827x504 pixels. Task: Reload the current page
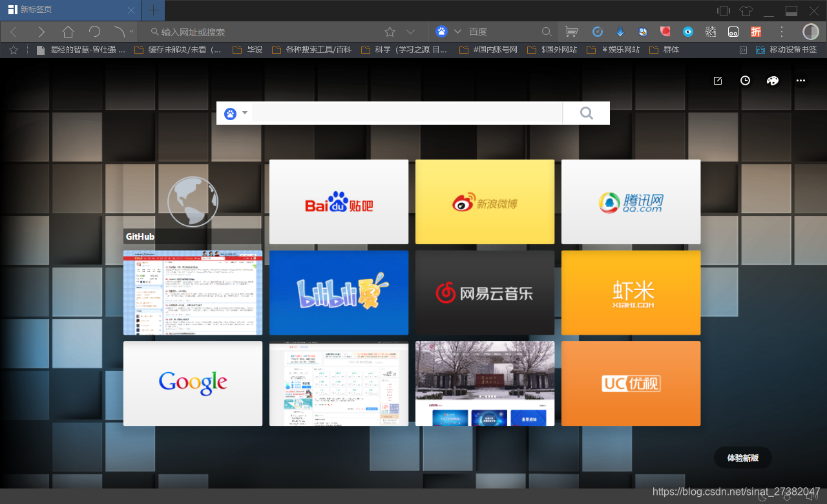(94, 32)
